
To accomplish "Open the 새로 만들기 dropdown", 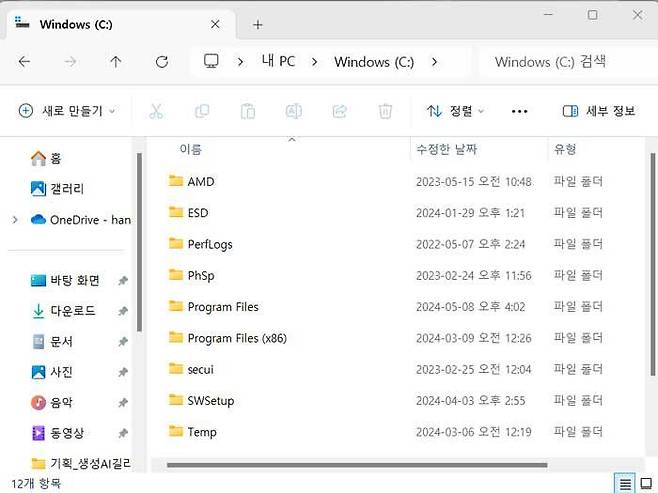I will [67, 111].
